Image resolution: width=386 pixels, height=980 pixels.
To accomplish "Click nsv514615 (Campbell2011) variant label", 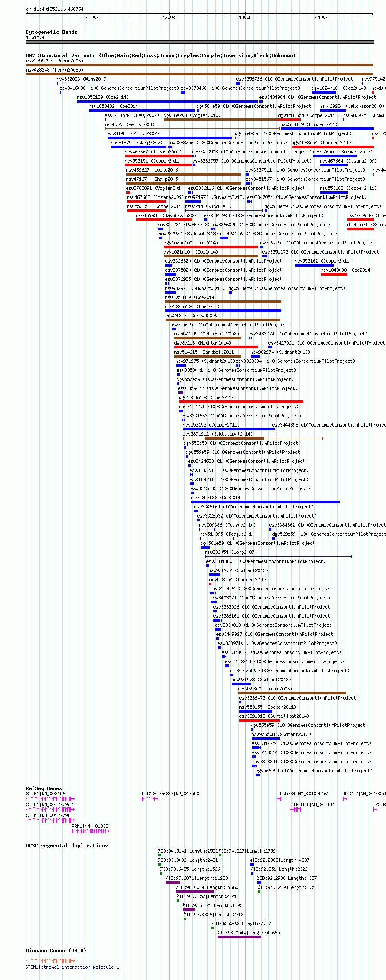I will coord(205,352).
